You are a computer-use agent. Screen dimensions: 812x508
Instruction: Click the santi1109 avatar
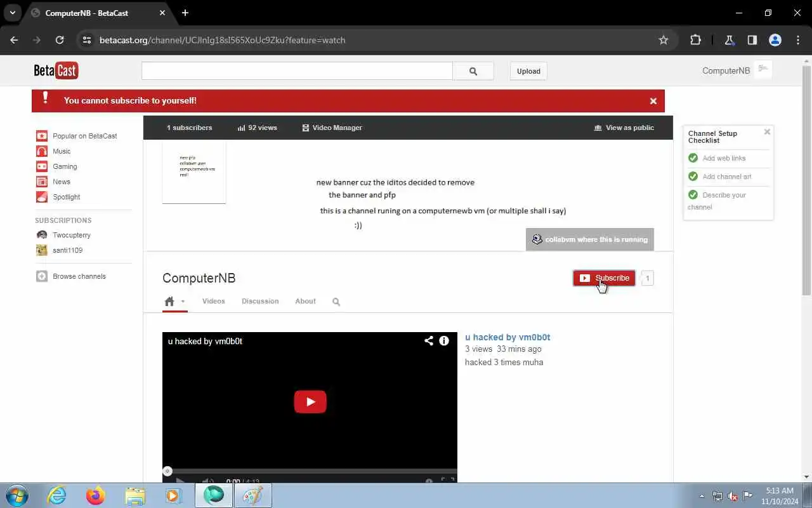click(x=42, y=250)
